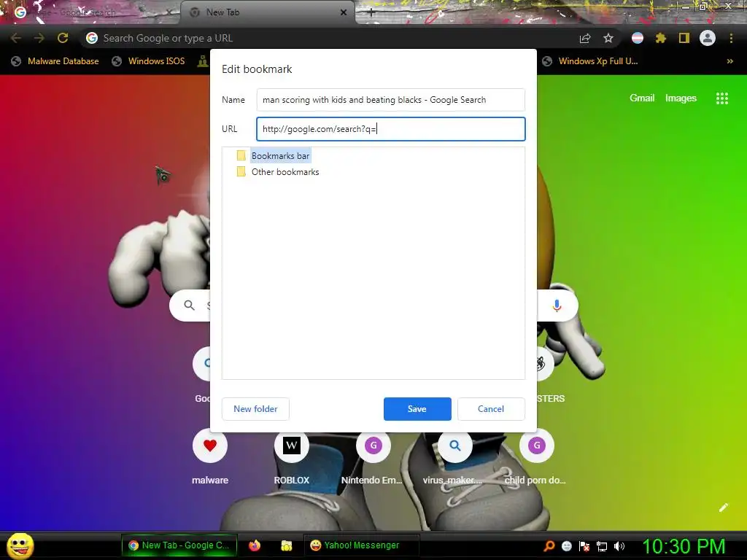Create a New folder for bookmarks
Viewport: 747px width, 560px height.
coord(255,408)
